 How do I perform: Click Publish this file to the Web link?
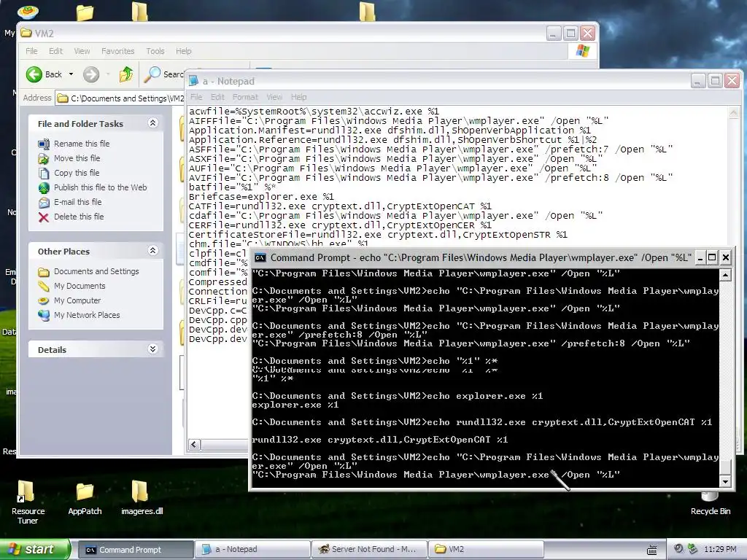point(101,187)
